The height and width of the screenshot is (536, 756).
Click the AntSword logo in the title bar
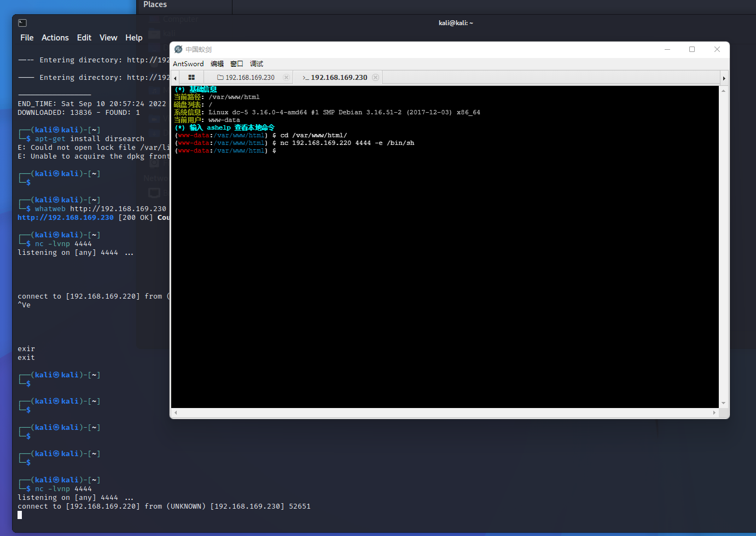click(178, 49)
